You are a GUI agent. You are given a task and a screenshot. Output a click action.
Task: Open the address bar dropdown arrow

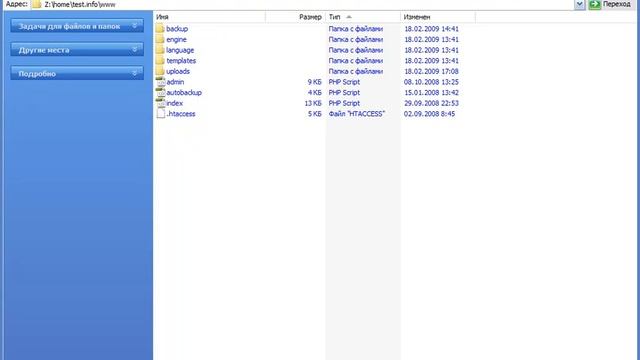[580, 4]
